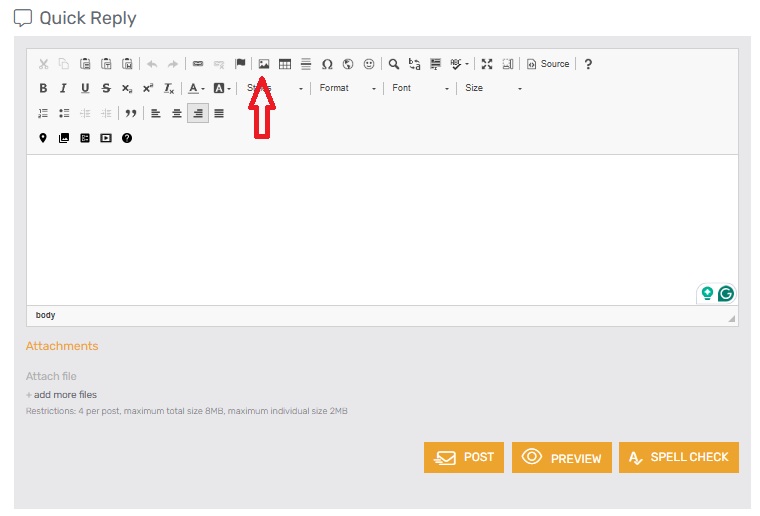The image size is (760, 516).
Task: Click the Block Quote icon
Action: [x=130, y=113]
